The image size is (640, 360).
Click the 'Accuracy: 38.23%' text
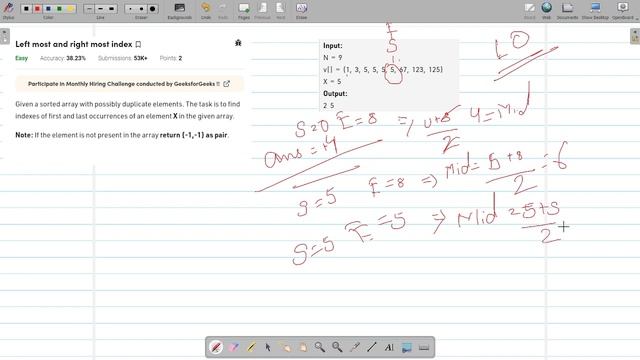click(x=63, y=58)
